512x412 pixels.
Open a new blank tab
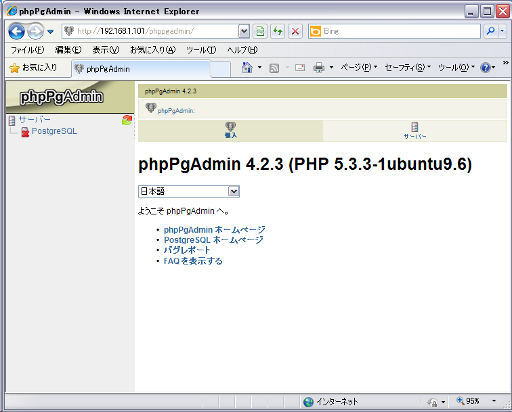coord(220,70)
